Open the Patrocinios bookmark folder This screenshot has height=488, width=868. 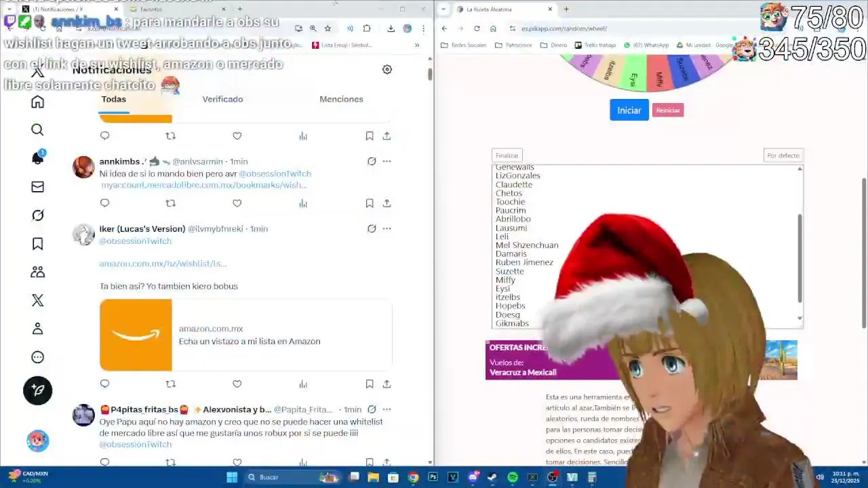pos(513,45)
